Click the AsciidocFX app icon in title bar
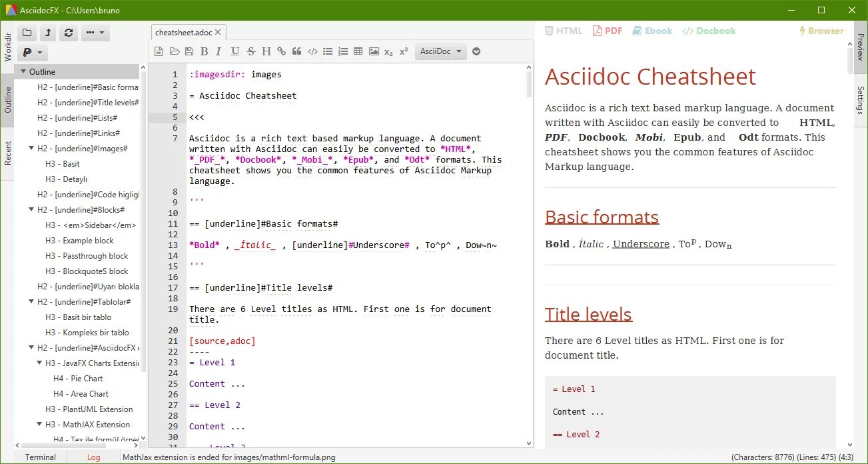The width and height of the screenshot is (868, 464). click(11, 9)
